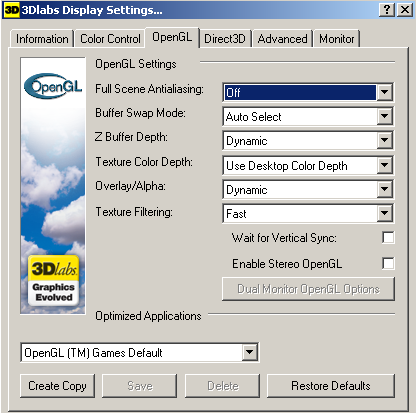Expand the Texture Filtering dropdown
Viewport: 416px width, 413px height.
point(385,213)
